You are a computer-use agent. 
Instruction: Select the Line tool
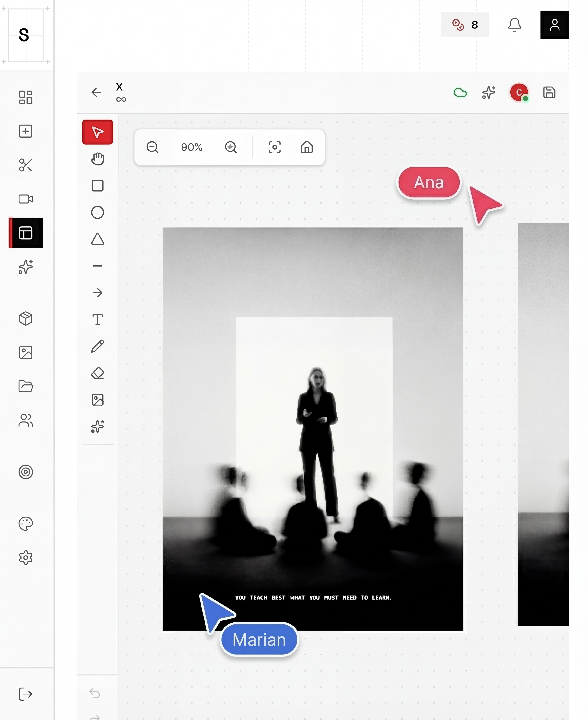(x=98, y=266)
